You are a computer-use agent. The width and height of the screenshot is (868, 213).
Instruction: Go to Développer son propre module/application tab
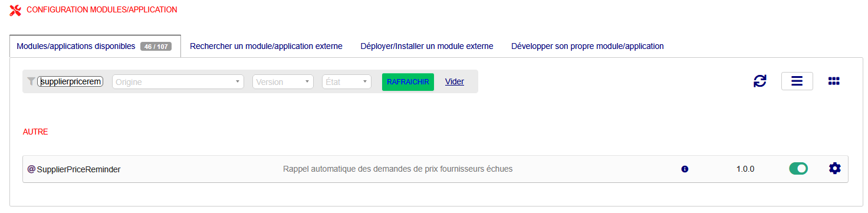[587, 46]
